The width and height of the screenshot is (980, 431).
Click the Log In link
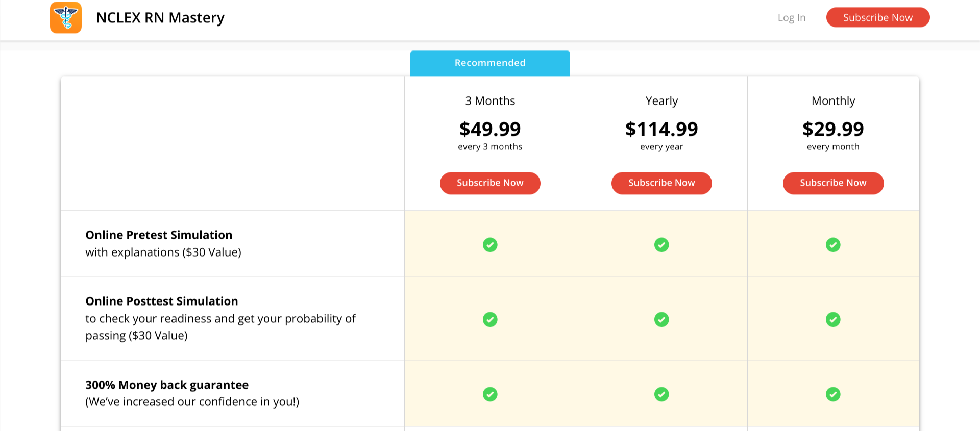click(791, 18)
